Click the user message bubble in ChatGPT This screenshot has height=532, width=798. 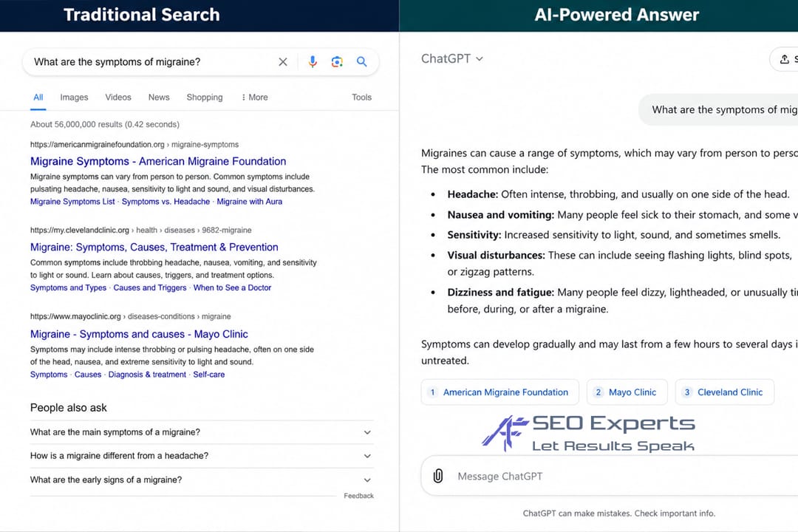pyautogui.click(x=719, y=109)
